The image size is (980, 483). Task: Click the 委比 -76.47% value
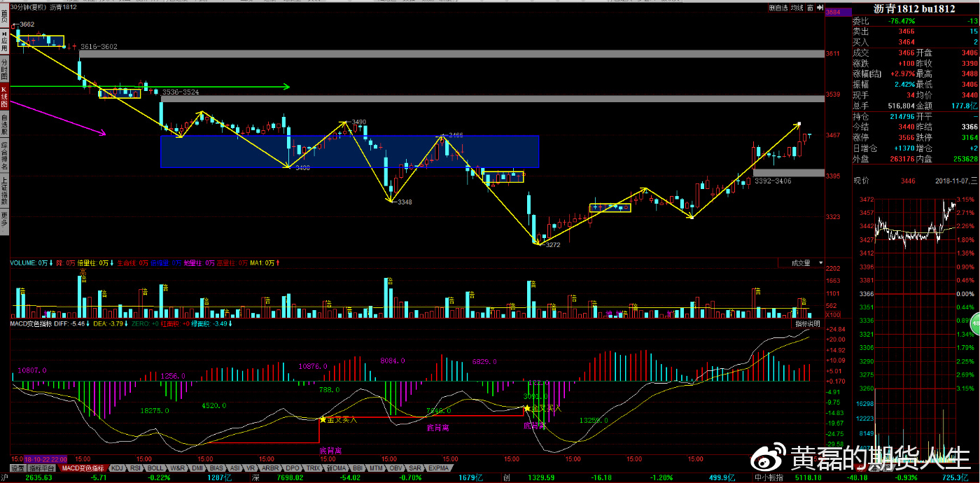tap(901, 21)
